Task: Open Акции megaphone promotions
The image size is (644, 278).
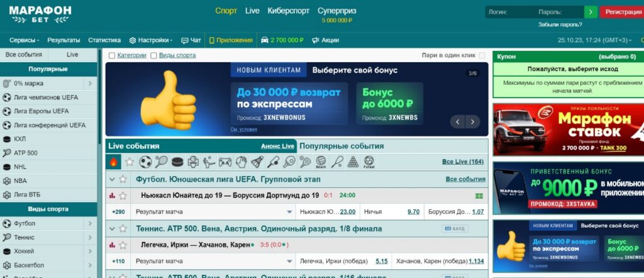Action: 325,40
